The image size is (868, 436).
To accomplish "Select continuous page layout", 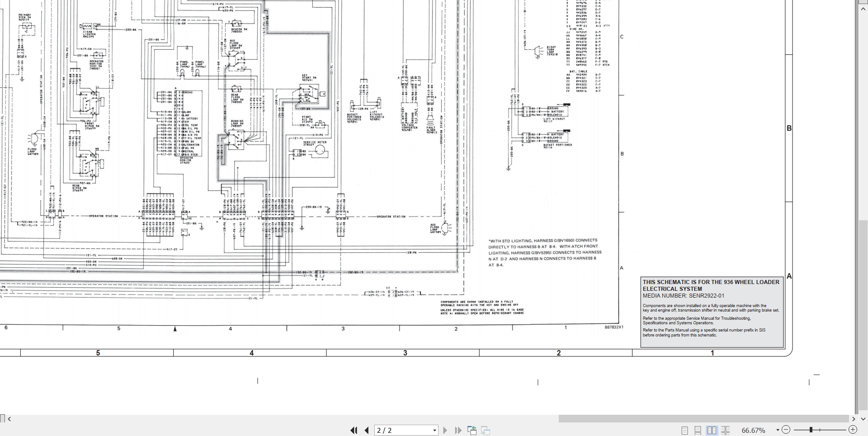I will click(698, 430).
